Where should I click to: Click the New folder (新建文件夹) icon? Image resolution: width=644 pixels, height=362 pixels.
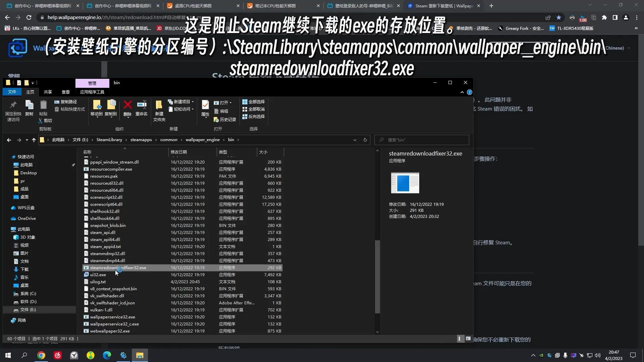[159, 111]
